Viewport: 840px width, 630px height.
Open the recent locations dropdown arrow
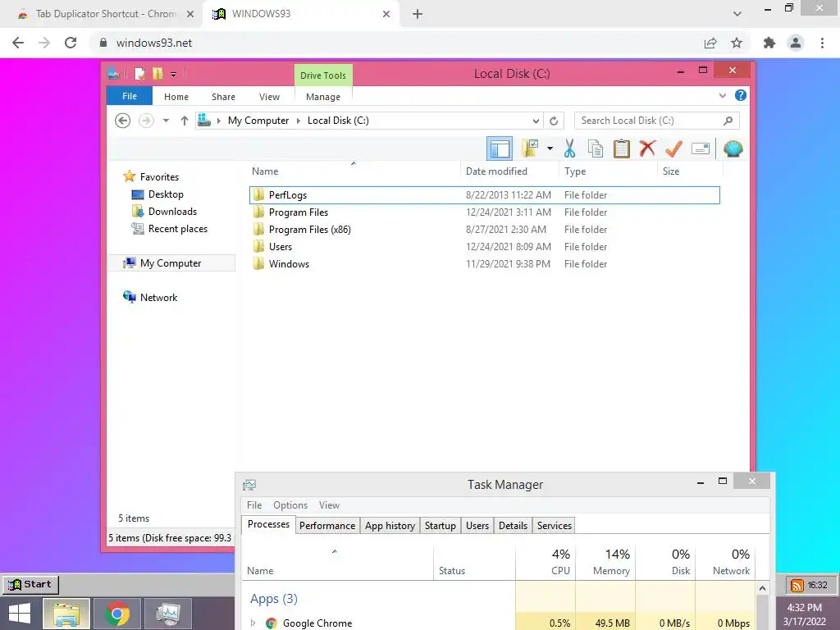[166, 121]
